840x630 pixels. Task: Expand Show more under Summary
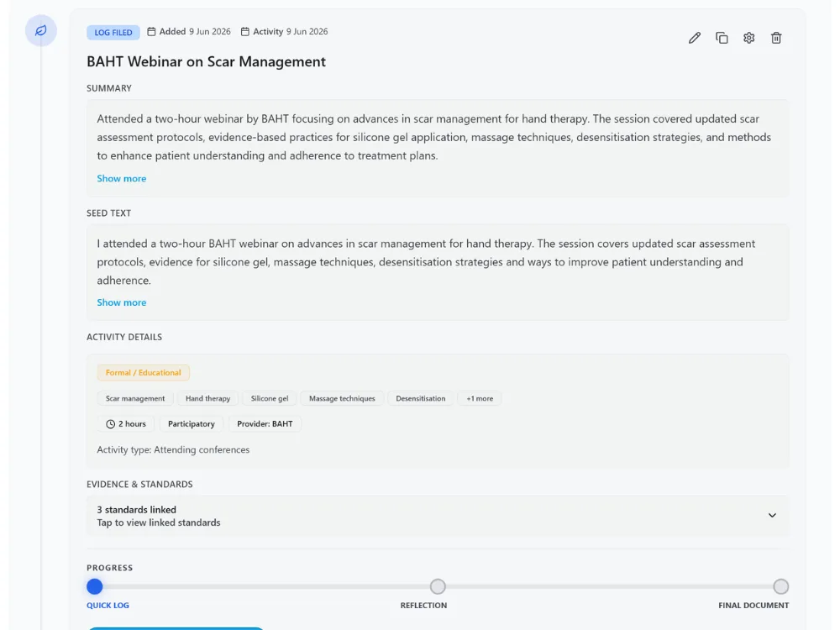[x=122, y=178]
